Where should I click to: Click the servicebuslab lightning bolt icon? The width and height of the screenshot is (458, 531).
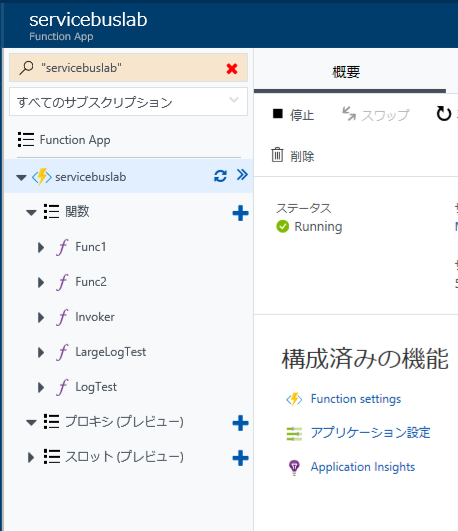click(42, 177)
